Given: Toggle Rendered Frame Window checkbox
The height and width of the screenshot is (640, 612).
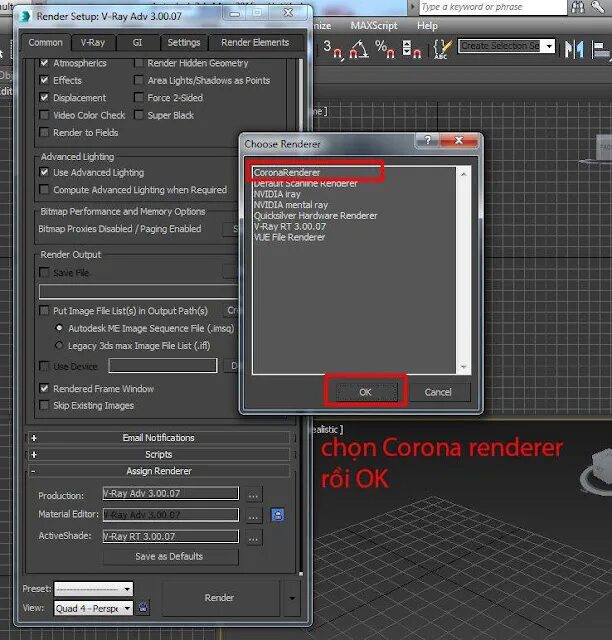Looking at the screenshot, I should coord(45,388).
